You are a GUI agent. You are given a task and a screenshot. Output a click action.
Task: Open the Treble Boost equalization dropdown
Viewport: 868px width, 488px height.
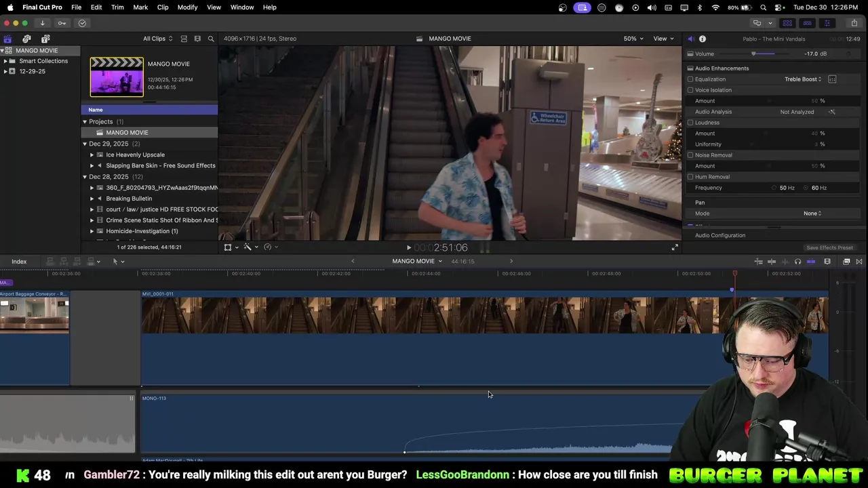(x=803, y=79)
